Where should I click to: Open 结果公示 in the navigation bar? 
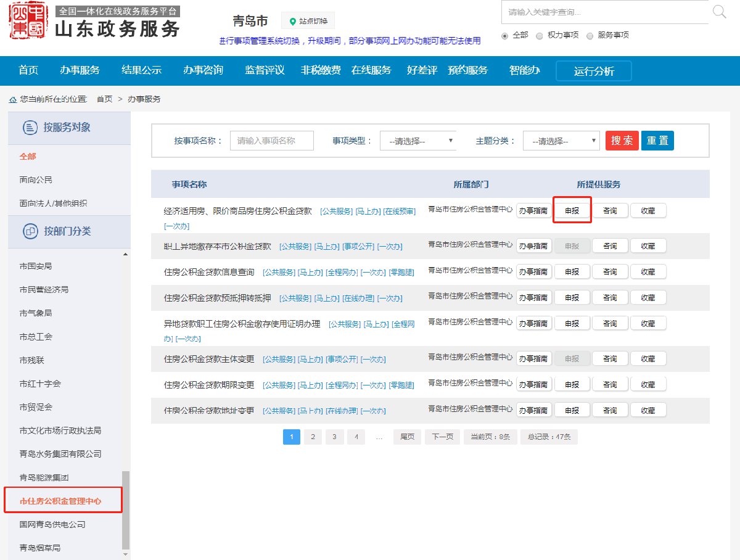(141, 70)
